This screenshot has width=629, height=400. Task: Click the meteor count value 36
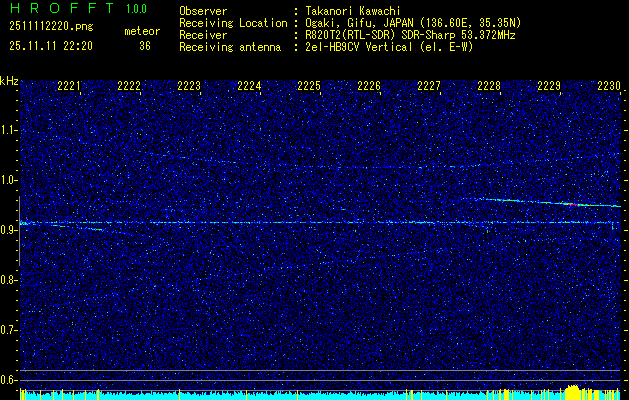click(x=145, y=45)
